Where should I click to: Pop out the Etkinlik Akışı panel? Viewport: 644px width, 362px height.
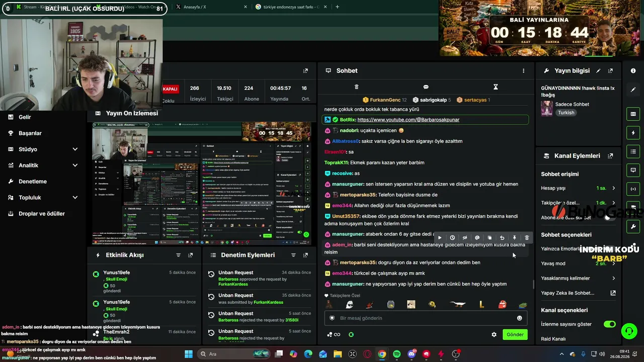coord(190,255)
